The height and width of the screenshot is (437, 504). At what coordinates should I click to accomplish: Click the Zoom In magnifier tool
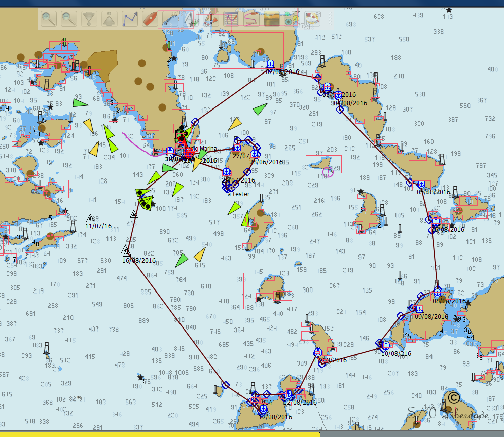pyautogui.click(x=49, y=19)
